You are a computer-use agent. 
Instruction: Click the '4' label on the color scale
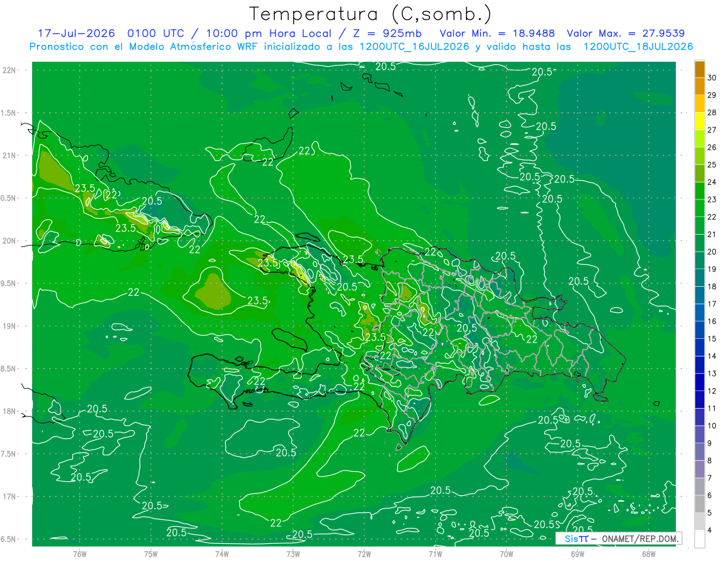[x=710, y=530]
